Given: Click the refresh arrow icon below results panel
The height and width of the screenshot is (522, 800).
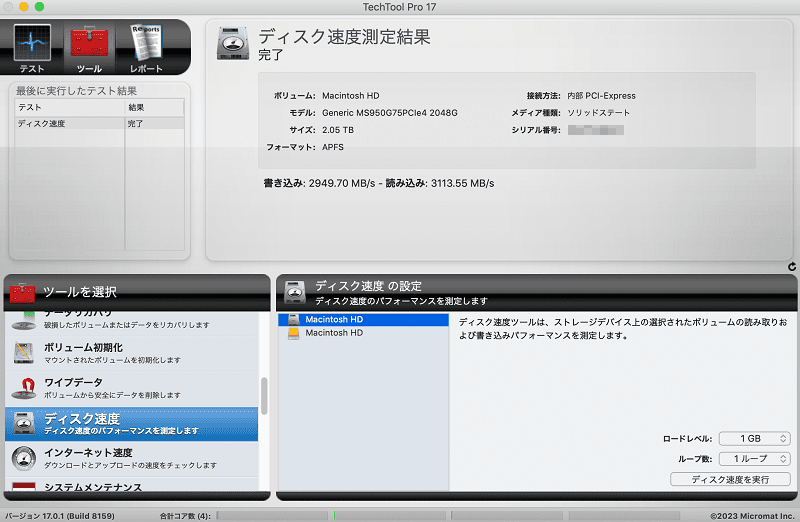Looking at the screenshot, I should 792,266.
